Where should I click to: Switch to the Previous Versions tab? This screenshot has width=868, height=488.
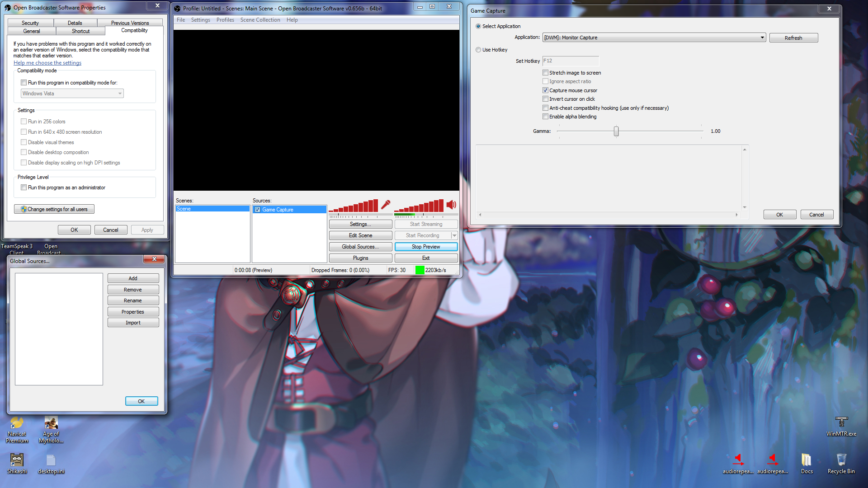[130, 23]
